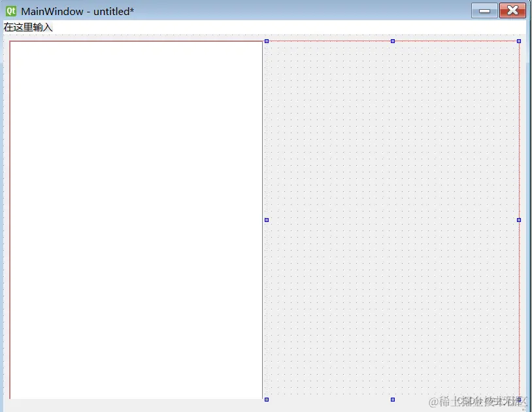Click the Qt logo icon in title bar
Screen dimensions: 532x412
11,11
